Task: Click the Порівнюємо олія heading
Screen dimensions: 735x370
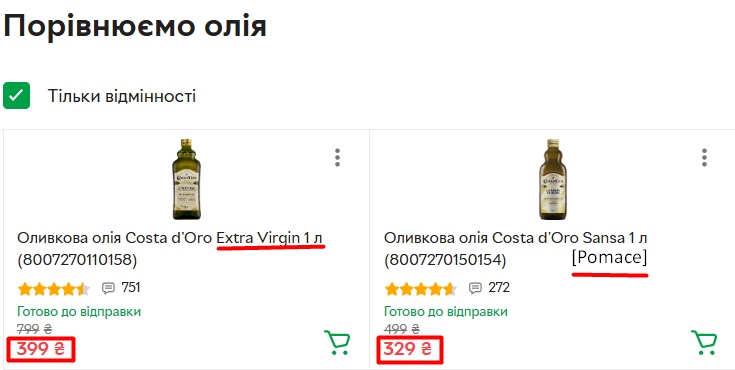Action: [135, 26]
